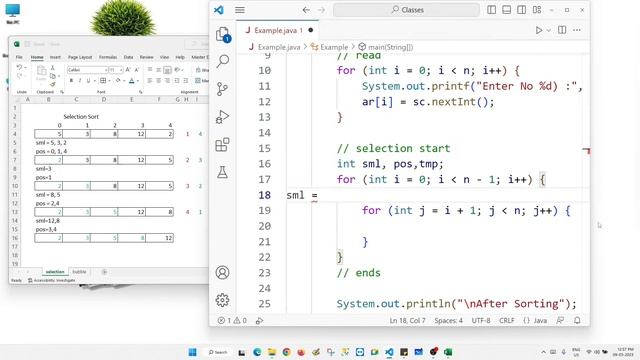Open the Accounts menu in VS Code

pyautogui.click(x=222, y=272)
